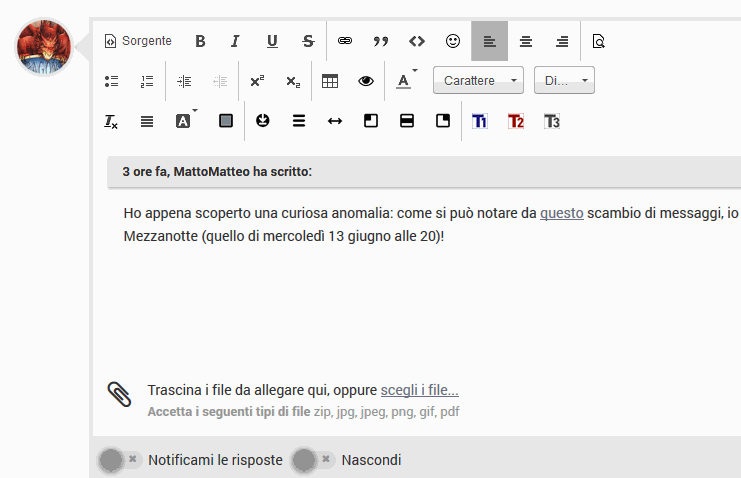741x478 pixels.
Task: Apply superscript formatting
Action: coord(257,81)
